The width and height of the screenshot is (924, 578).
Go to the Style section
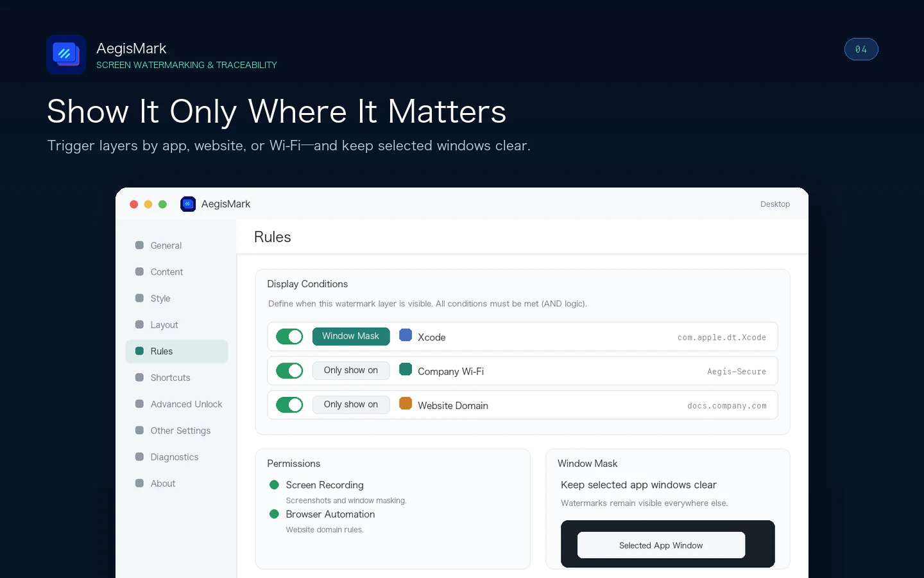click(x=176, y=298)
